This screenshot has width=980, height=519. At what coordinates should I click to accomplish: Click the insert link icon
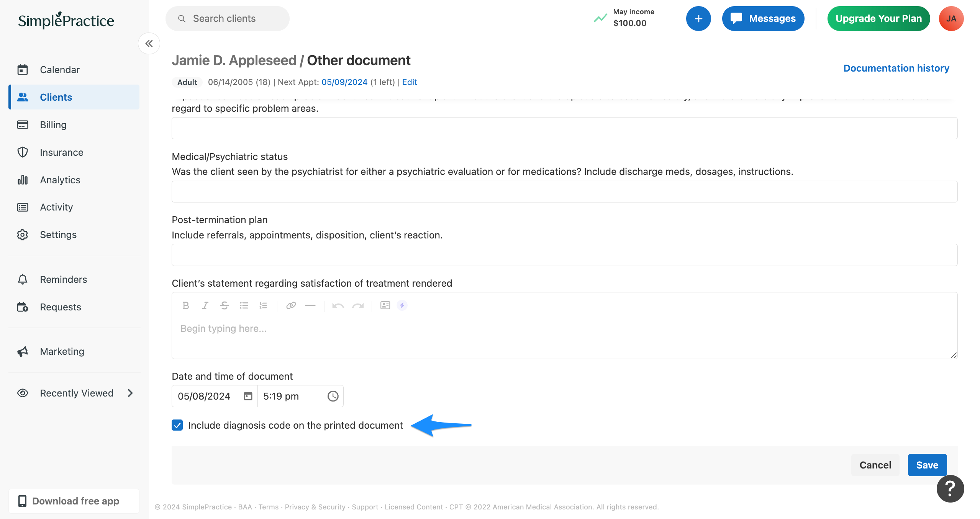(x=291, y=305)
